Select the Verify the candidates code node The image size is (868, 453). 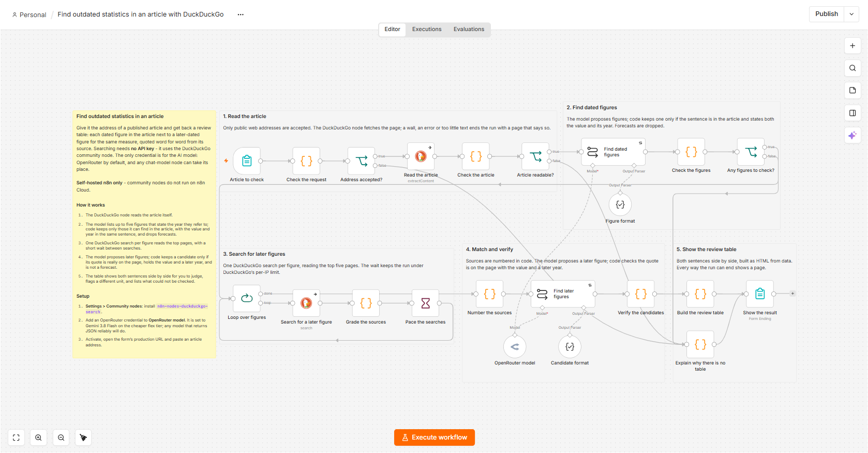click(x=641, y=294)
